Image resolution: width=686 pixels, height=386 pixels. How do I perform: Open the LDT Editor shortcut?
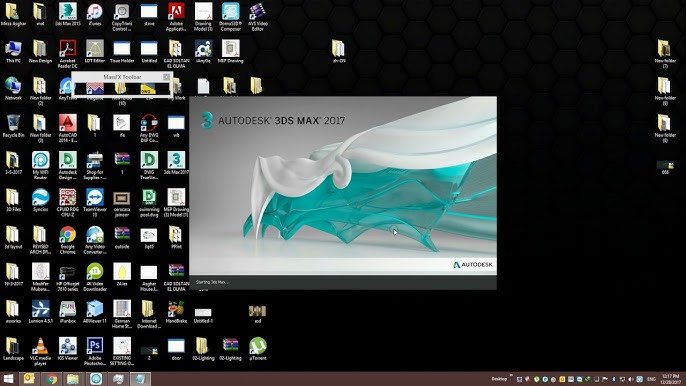click(95, 52)
